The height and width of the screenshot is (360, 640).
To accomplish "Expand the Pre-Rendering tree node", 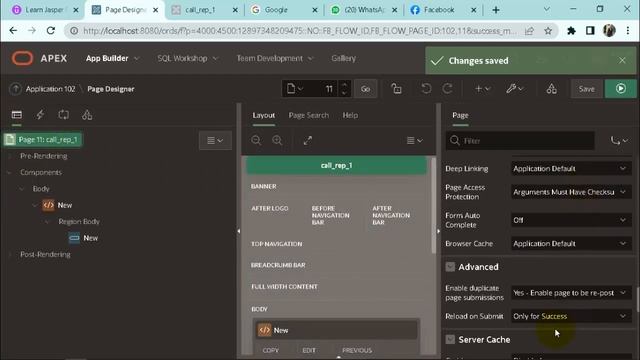I will 10,156.
